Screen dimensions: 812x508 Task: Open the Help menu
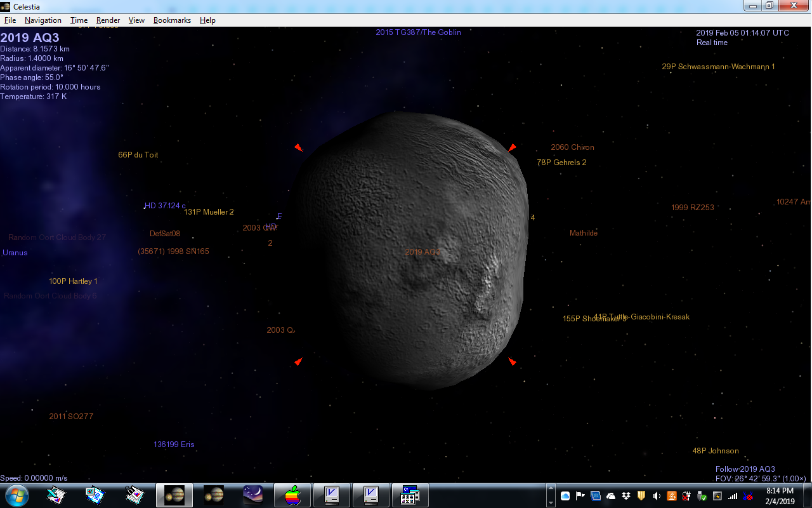pyautogui.click(x=207, y=20)
